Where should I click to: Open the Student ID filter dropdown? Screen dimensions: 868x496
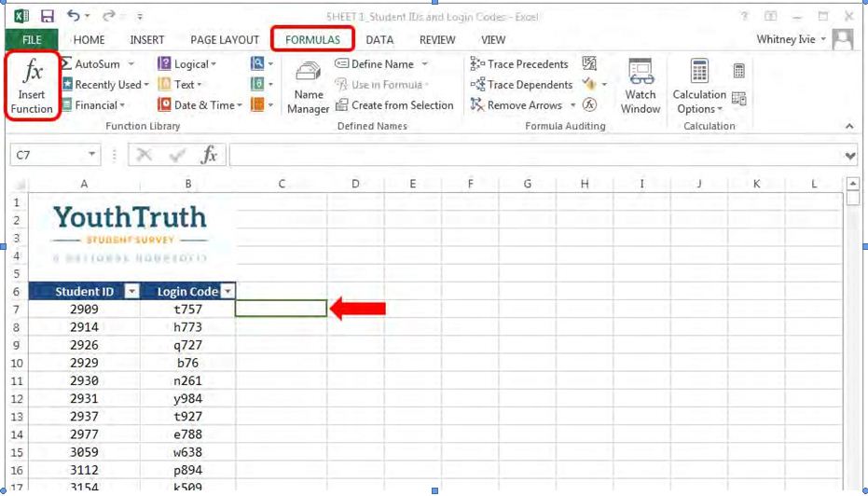point(132,292)
